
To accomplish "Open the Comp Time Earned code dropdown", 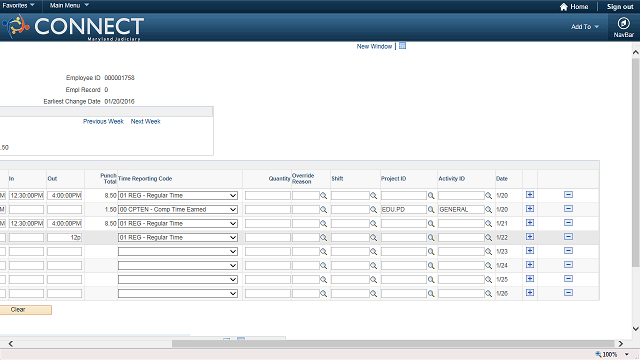I will coord(178,209).
